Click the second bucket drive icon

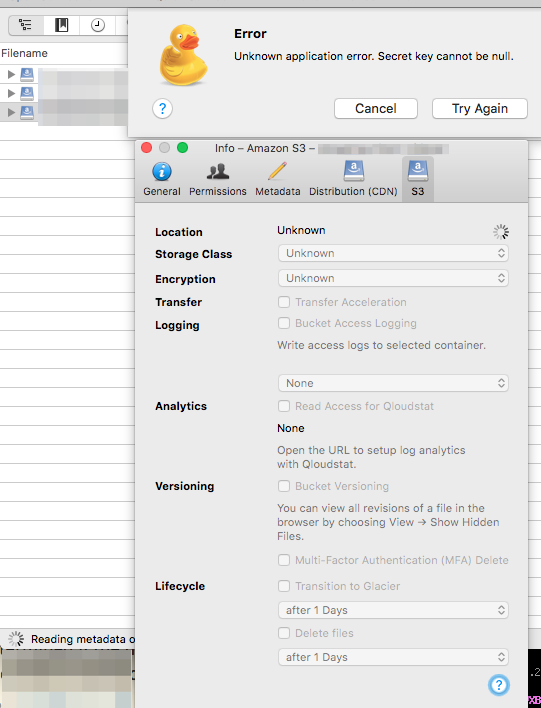point(27,93)
